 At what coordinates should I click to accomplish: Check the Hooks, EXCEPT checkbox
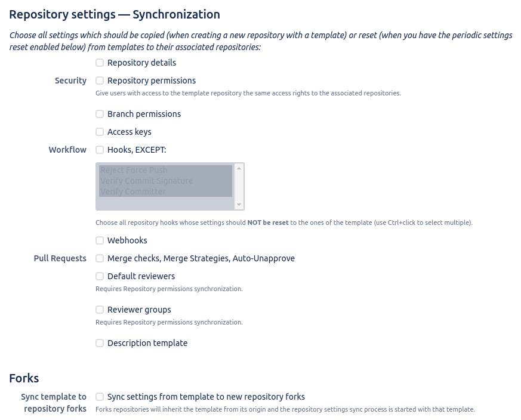point(100,150)
